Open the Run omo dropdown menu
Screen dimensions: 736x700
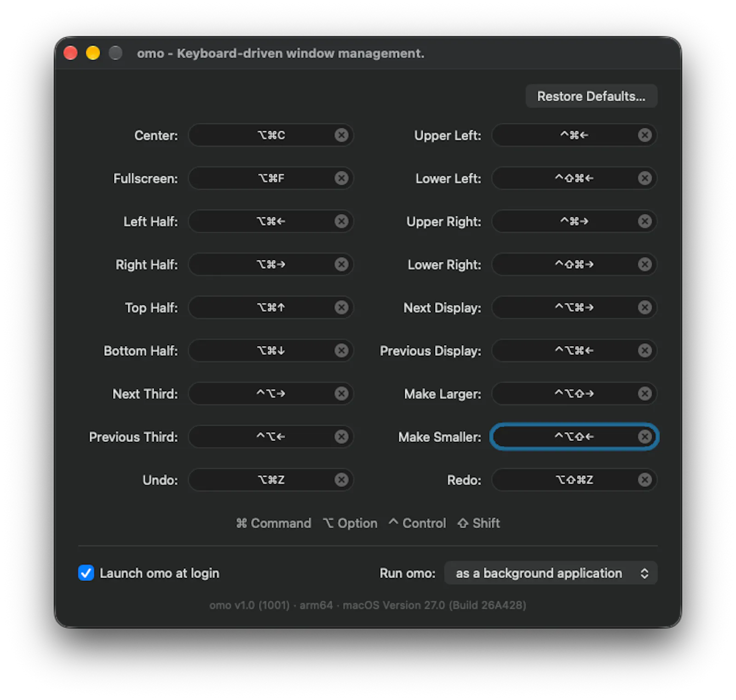tap(551, 573)
